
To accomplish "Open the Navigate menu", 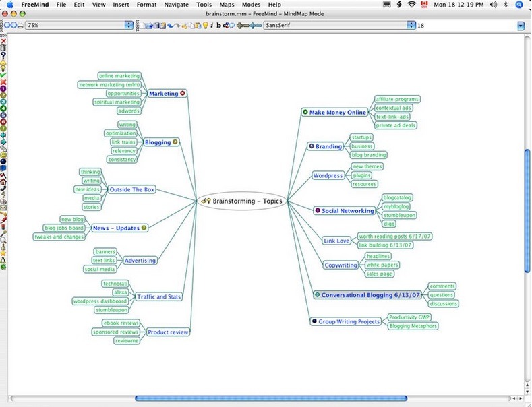I will pyautogui.click(x=177, y=5).
